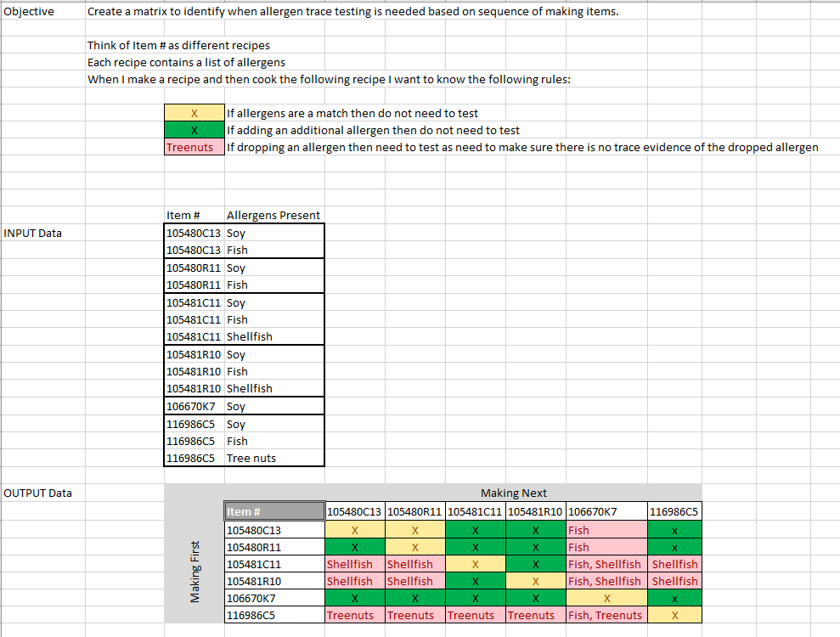The width and height of the screenshot is (840, 637).
Task: Click green X in row 105480R11, column 105480C13
Action: (355, 547)
